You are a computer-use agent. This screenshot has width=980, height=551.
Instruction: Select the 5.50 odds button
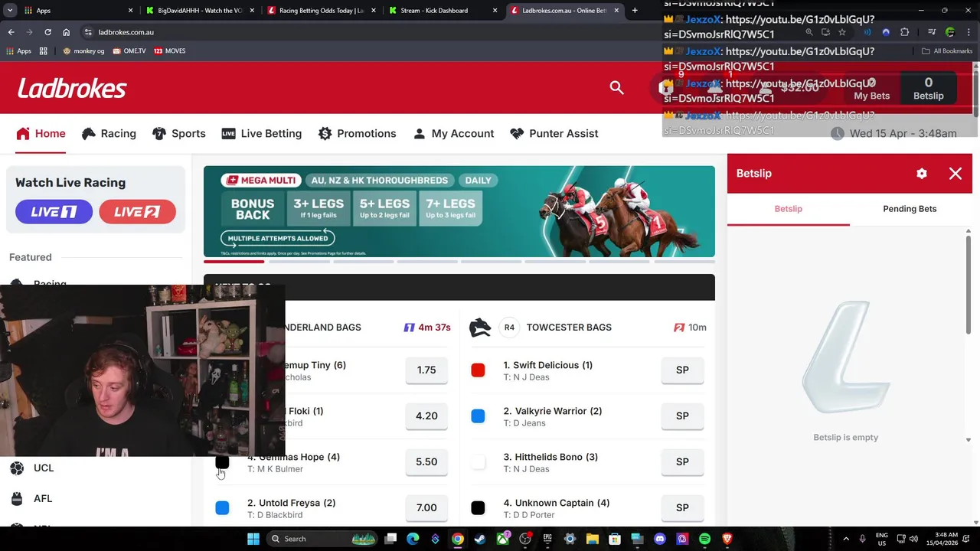point(426,462)
